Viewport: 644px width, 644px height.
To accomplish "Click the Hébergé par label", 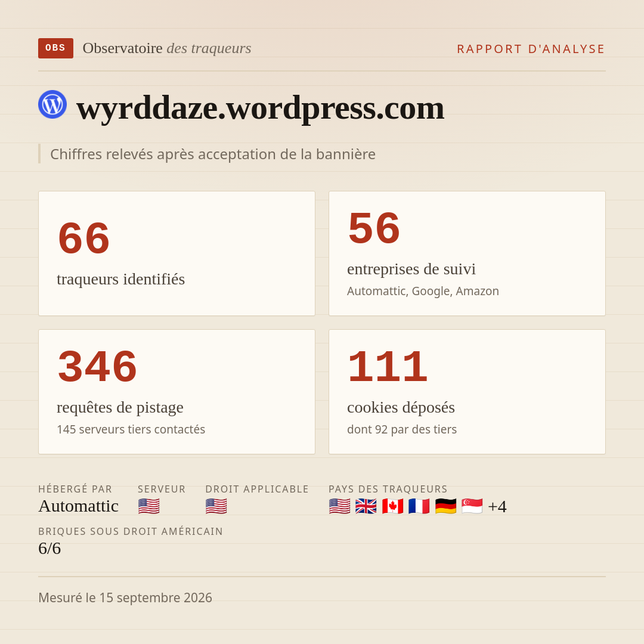I will (75, 489).
